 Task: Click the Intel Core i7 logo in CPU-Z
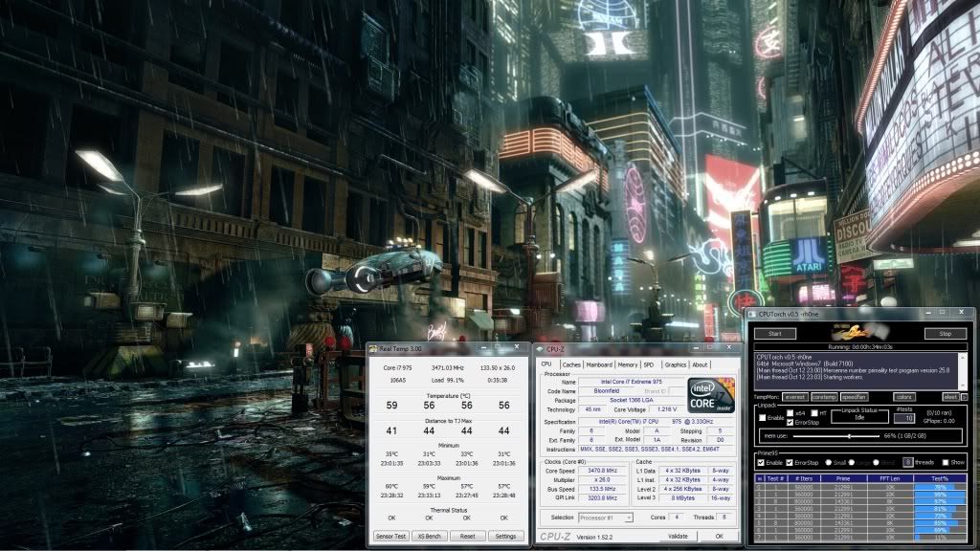click(x=711, y=395)
